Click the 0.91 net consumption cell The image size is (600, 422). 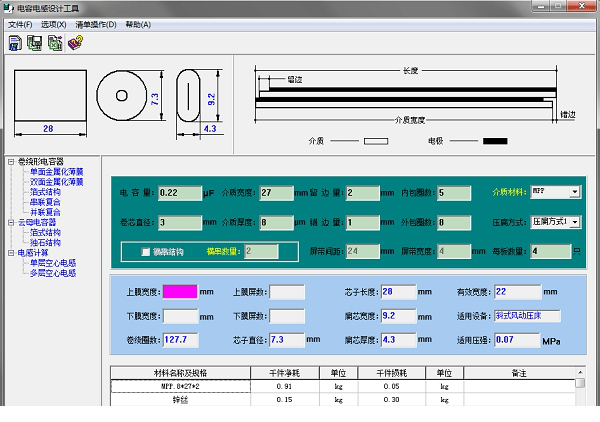(x=285, y=386)
